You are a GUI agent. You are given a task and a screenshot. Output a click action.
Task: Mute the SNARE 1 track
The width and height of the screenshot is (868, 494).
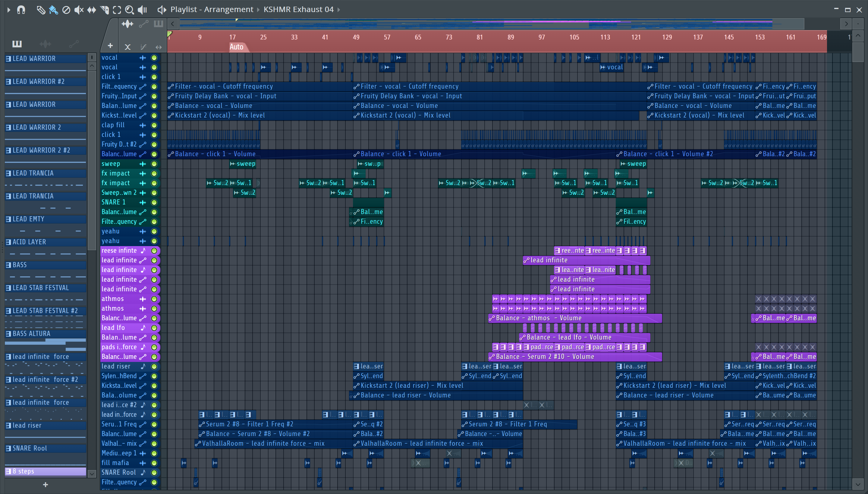pos(154,203)
